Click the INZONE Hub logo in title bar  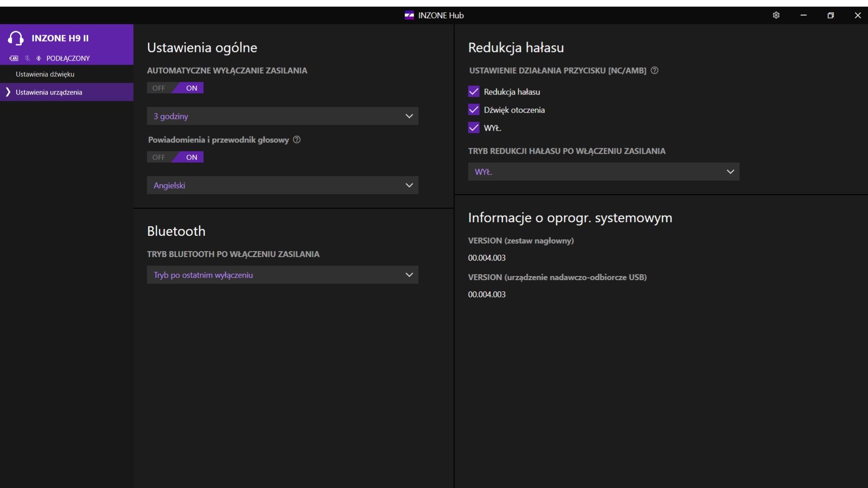click(409, 15)
